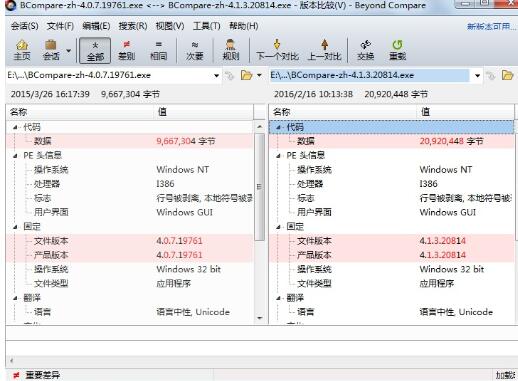The height and width of the screenshot is (381, 518).
Task: Open the dropdown arrow next to 会话
Action: (68, 51)
